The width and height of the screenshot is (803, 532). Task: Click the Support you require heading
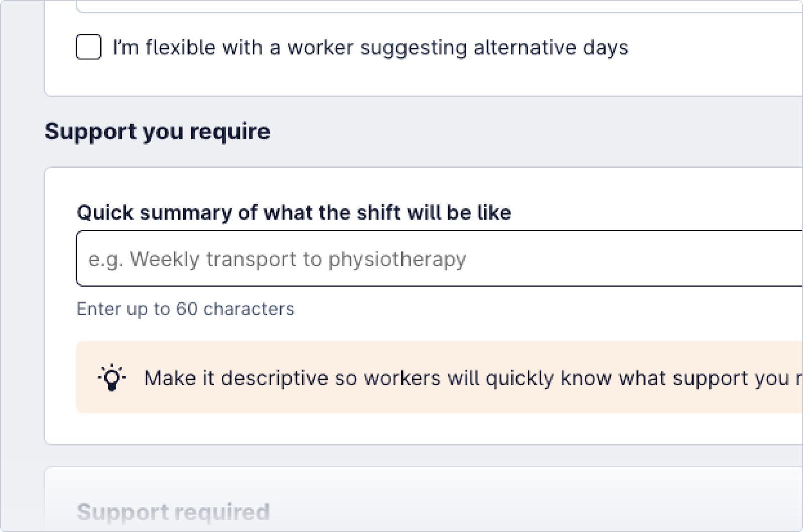158,131
